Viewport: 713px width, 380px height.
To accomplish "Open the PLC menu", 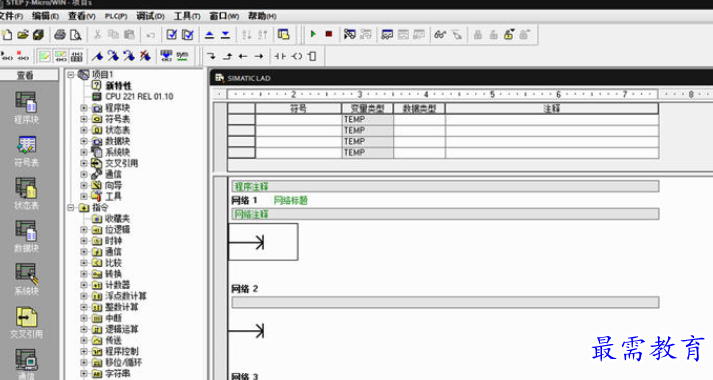I will (116, 16).
